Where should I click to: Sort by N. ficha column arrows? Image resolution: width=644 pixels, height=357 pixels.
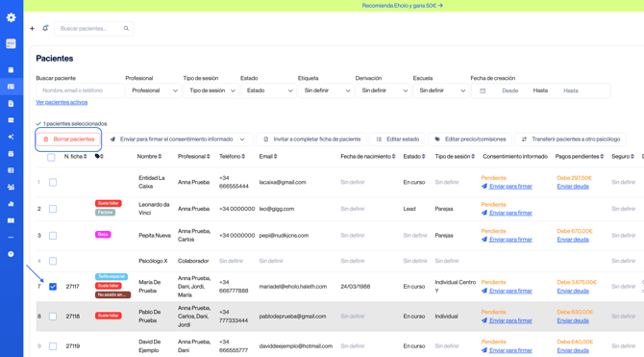point(85,156)
